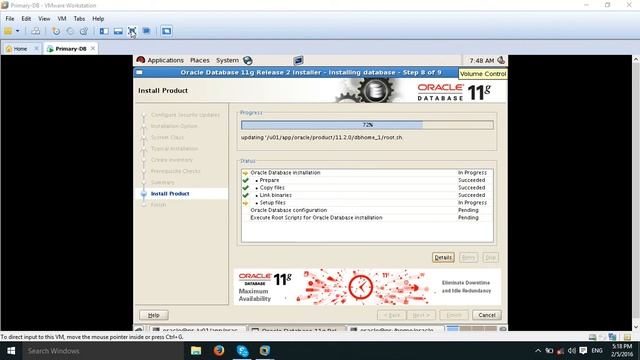640x360 pixels.
Task: Select the Oracle Database installation status row
Action: (x=367, y=173)
